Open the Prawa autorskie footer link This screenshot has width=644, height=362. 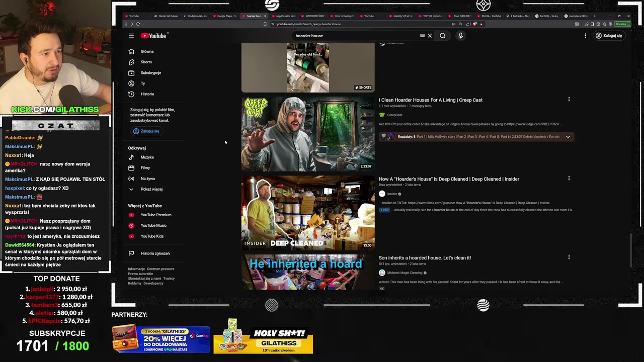tap(140, 274)
